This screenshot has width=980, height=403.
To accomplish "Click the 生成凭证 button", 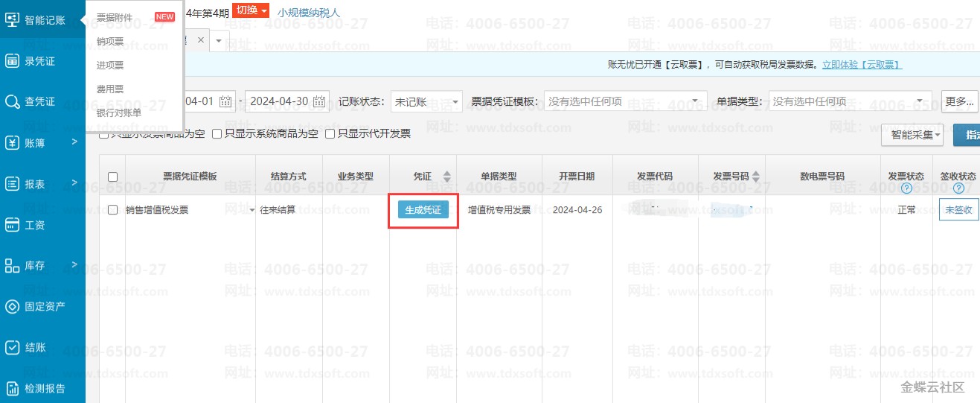I will (423, 210).
